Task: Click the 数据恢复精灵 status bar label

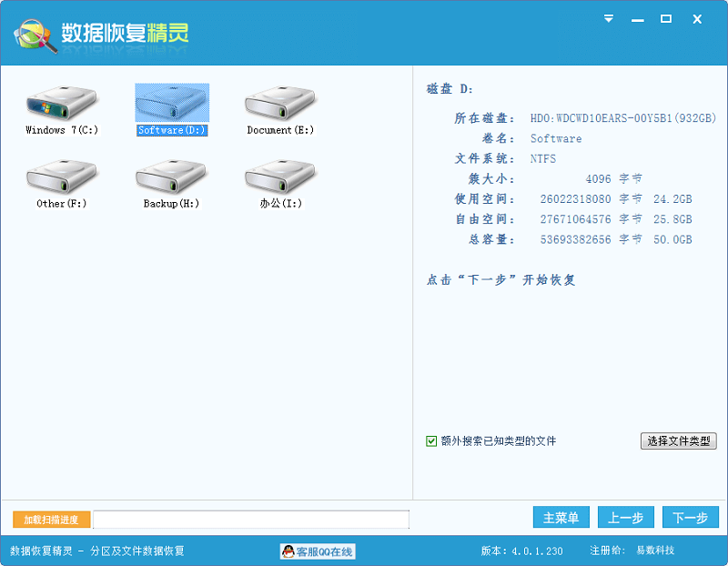Action: pyautogui.click(x=41, y=551)
